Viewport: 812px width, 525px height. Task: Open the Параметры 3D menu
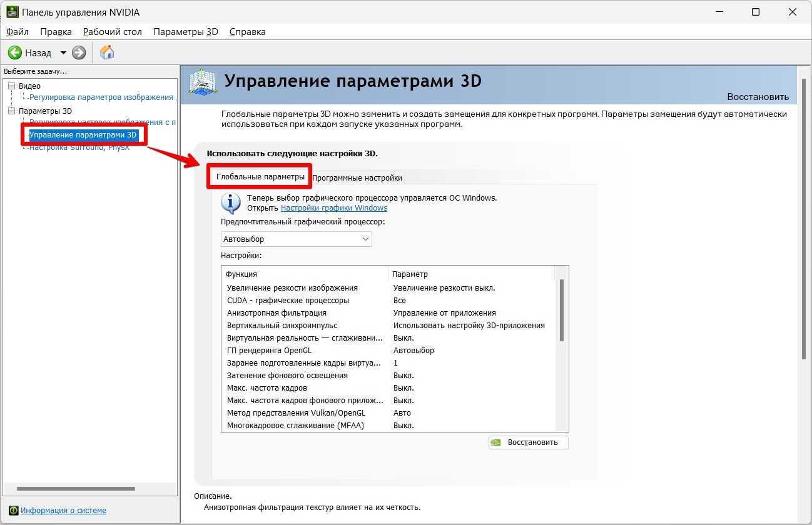(185, 32)
